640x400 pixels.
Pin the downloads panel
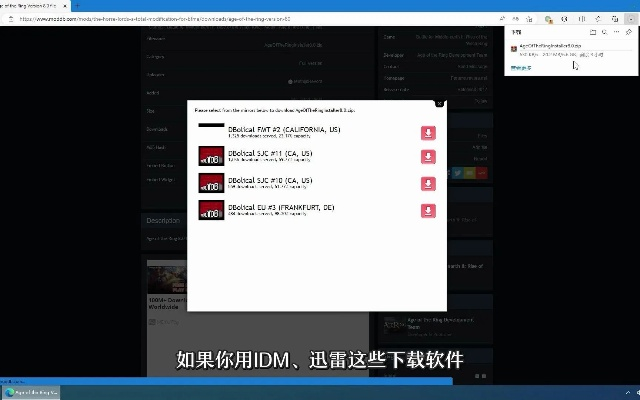(629, 32)
